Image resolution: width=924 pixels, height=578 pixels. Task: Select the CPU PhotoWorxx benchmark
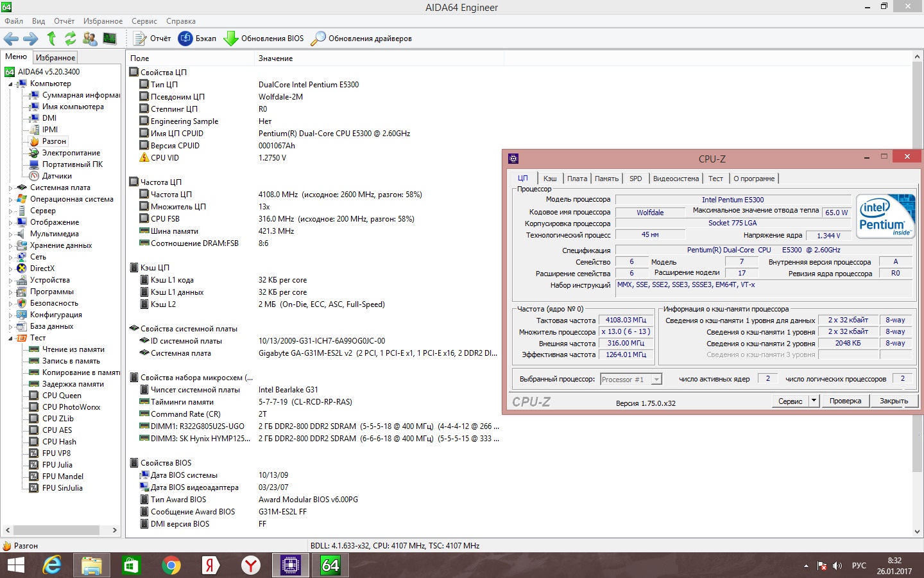click(x=71, y=407)
